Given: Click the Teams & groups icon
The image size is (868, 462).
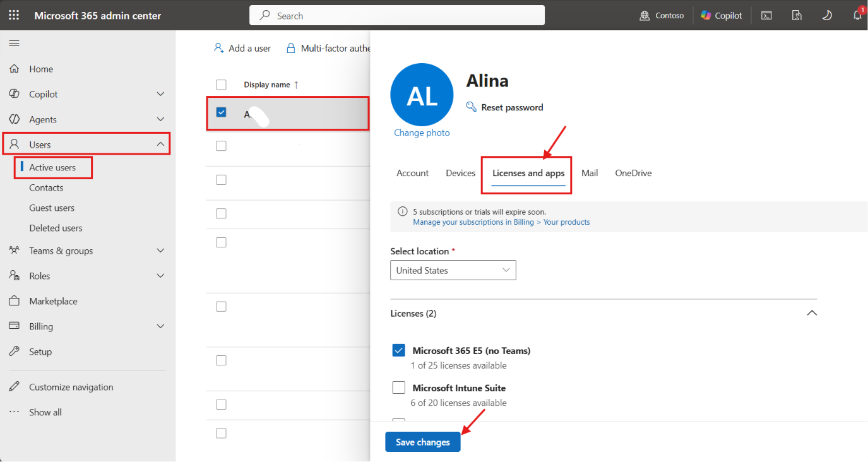Looking at the screenshot, I should (15, 251).
